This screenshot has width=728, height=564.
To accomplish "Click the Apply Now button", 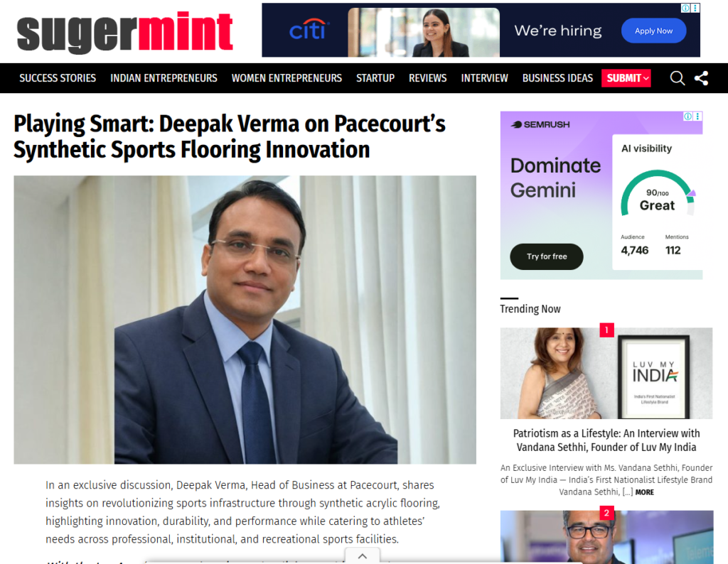I will [654, 31].
